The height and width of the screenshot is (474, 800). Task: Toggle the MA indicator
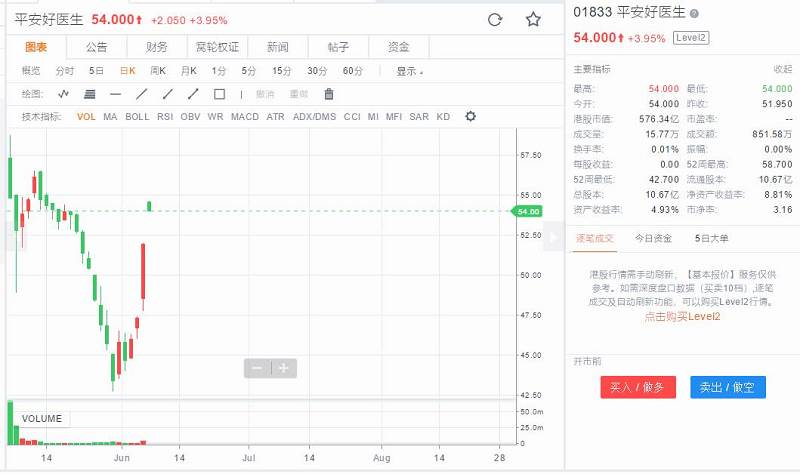110,117
